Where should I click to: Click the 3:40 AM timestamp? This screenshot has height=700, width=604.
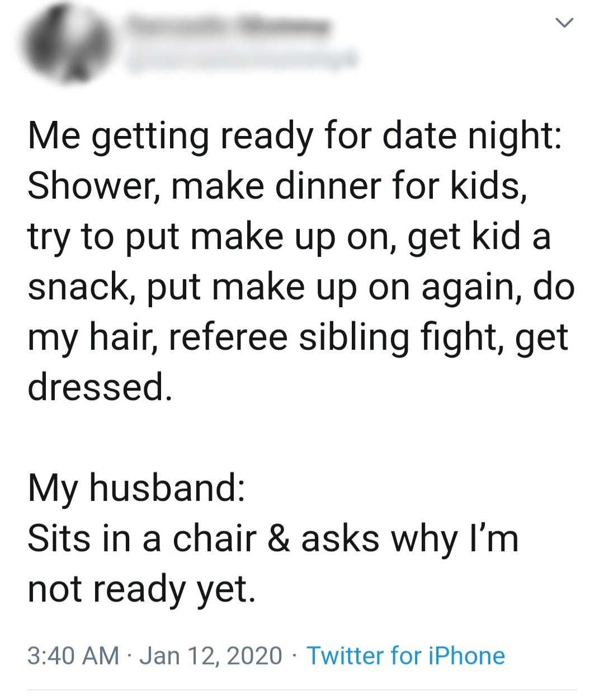pyautogui.click(x=73, y=656)
